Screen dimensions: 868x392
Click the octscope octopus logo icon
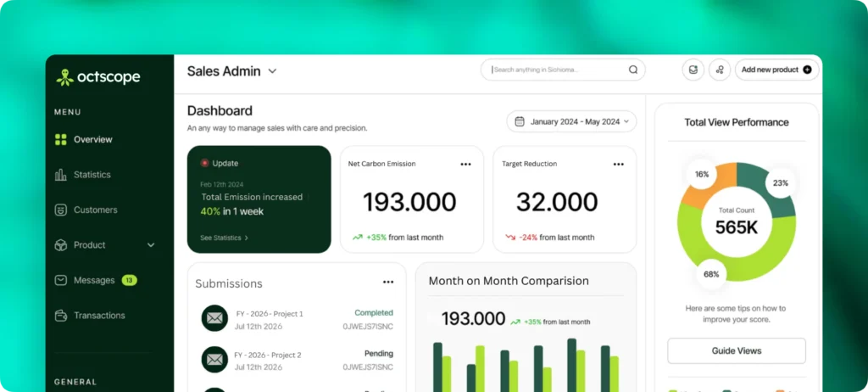click(64, 77)
